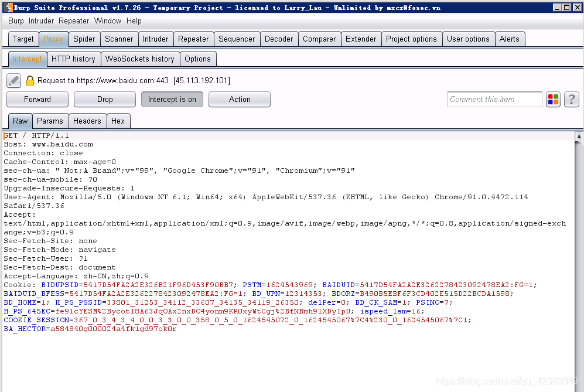Screen dimensions: 584x392
Task: Click the COOKIE_SESSION cookie name
Action: point(36,320)
